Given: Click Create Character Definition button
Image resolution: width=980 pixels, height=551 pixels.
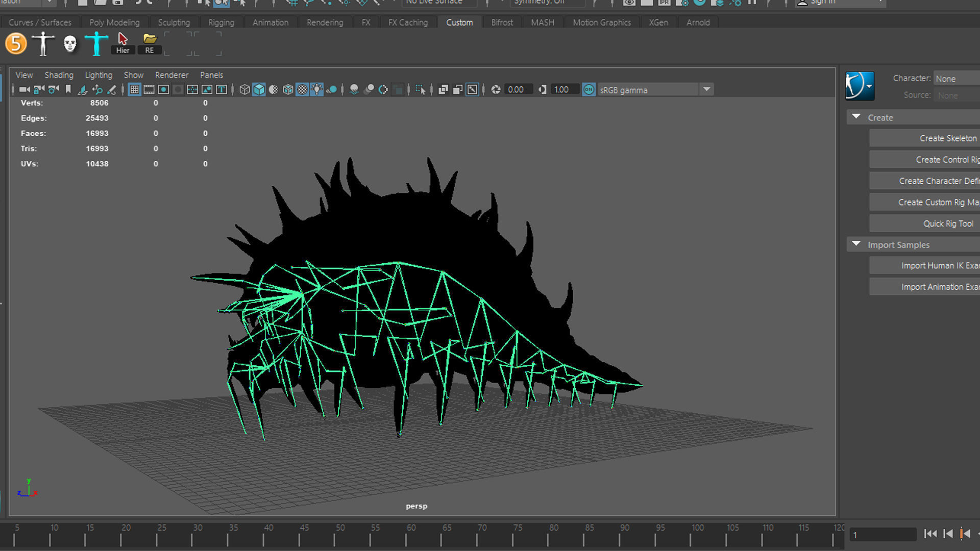Looking at the screenshot, I should [x=924, y=181].
